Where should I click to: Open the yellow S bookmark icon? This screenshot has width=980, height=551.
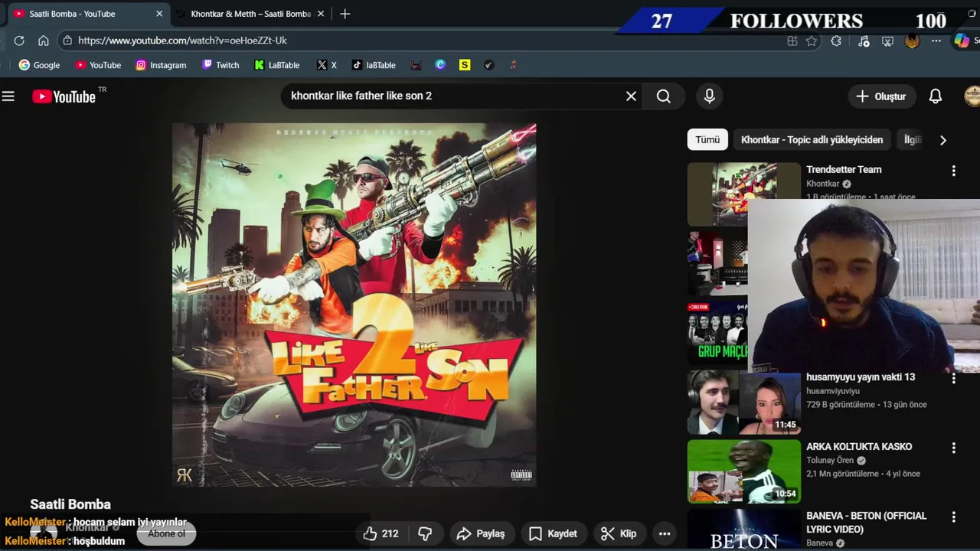(465, 65)
